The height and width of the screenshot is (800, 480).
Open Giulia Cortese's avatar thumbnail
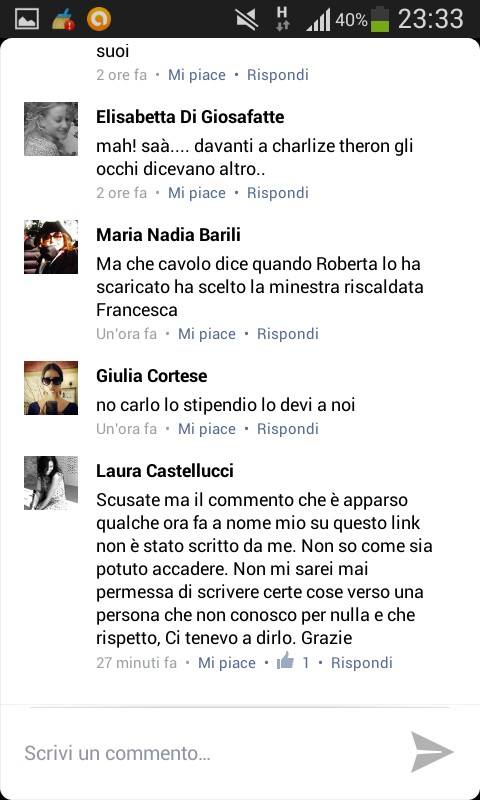tap(51, 388)
